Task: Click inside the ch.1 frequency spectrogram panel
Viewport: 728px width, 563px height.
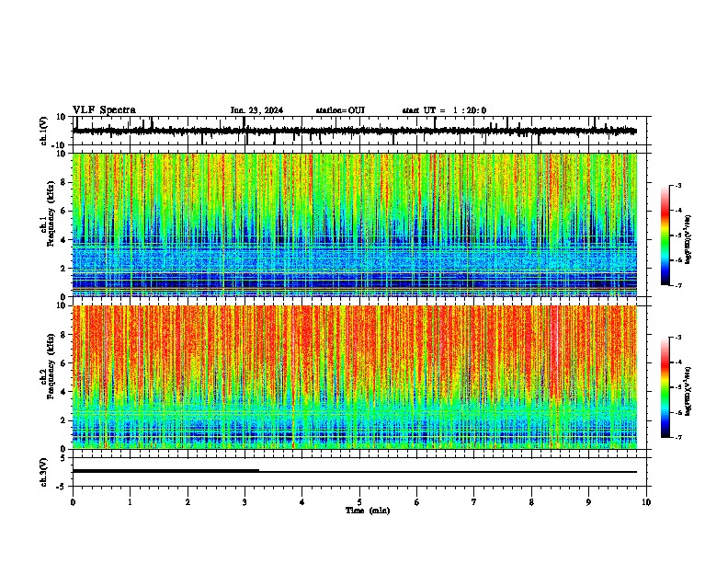Action: [x=355, y=224]
